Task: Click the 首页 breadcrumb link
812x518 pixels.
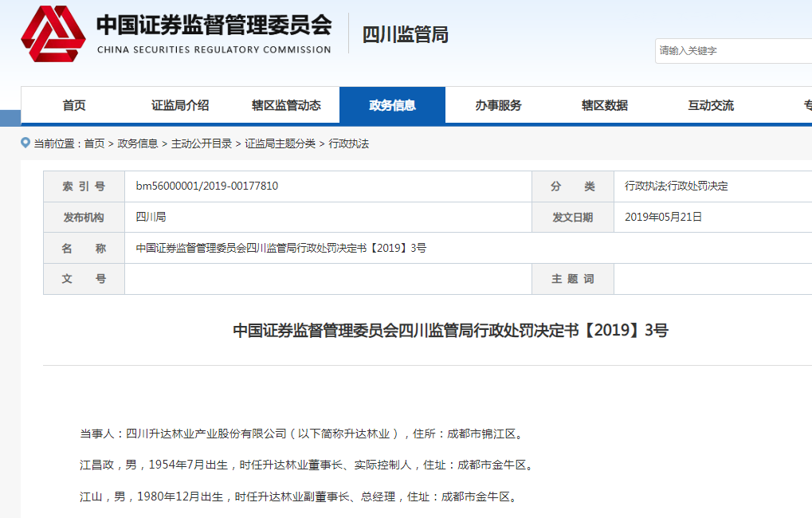Action: [94, 143]
